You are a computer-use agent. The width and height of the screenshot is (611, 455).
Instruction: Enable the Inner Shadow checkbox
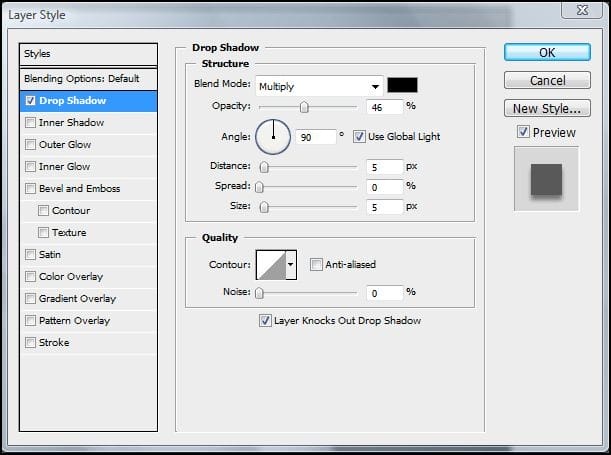click(x=30, y=123)
